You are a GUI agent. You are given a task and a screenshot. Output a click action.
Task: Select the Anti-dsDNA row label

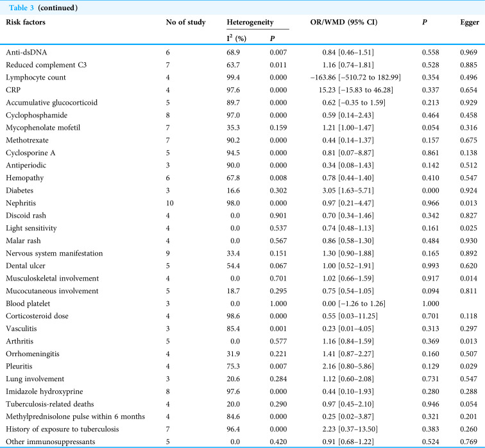coord(26,52)
